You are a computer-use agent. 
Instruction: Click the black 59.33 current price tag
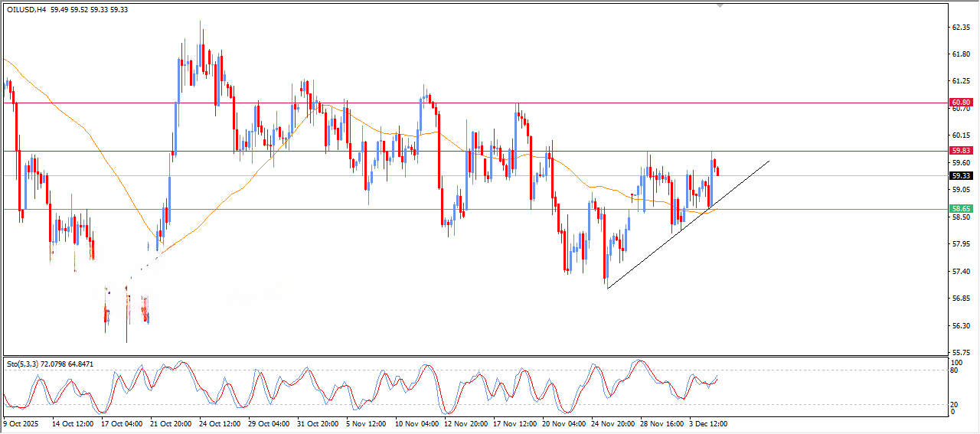[960, 175]
